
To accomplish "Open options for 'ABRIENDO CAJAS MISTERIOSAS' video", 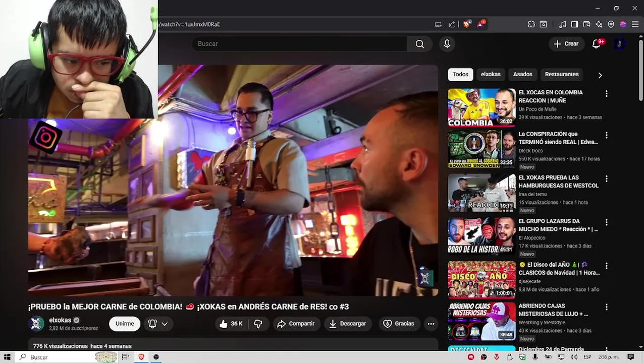I will pos(607,307).
